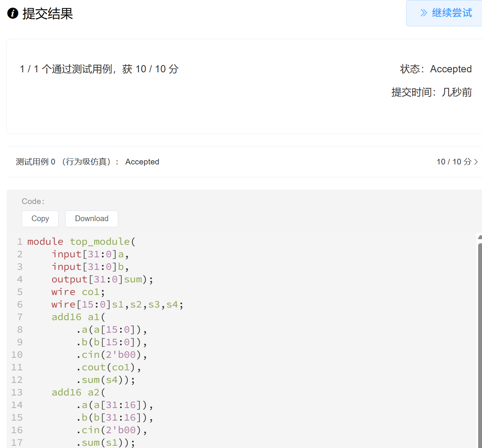The width and height of the screenshot is (482, 448).
Task: Click the info icon beside 提交结果 heading
Action: pyautogui.click(x=12, y=13)
